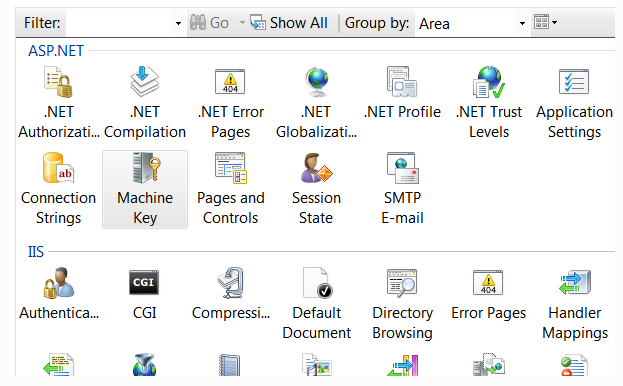Click the Show All button

pyautogui.click(x=289, y=23)
